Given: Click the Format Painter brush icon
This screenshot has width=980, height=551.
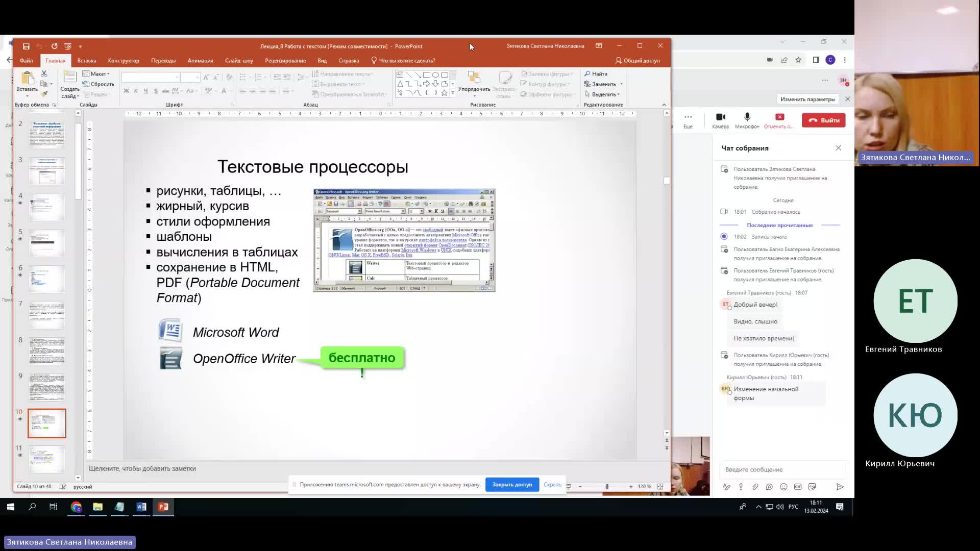Looking at the screenshot, I should [x=44, y=94].
